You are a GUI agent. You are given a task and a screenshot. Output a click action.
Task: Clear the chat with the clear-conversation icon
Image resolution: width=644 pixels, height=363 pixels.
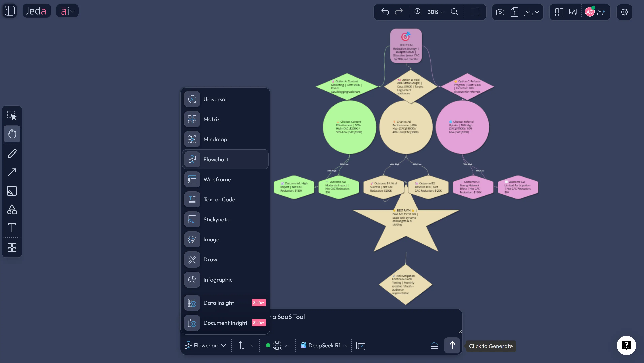coord(361,346)
